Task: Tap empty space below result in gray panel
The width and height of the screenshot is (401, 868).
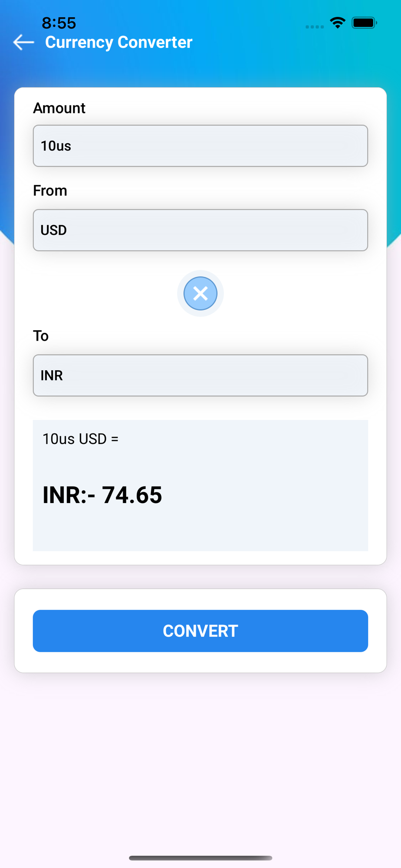Action: (x=200, y=532)
